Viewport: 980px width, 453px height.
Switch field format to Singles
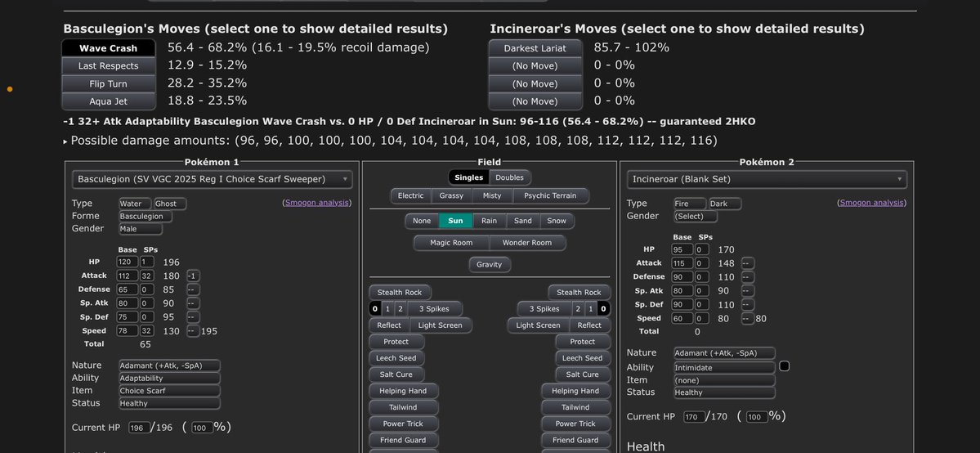tap(469, 177)
